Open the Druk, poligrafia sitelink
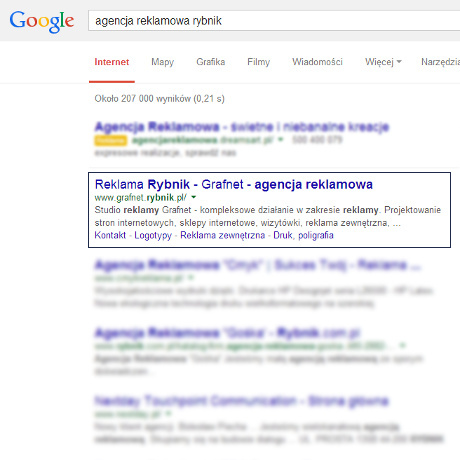Screen dimensions: 460x460 [x=303, y=236]
